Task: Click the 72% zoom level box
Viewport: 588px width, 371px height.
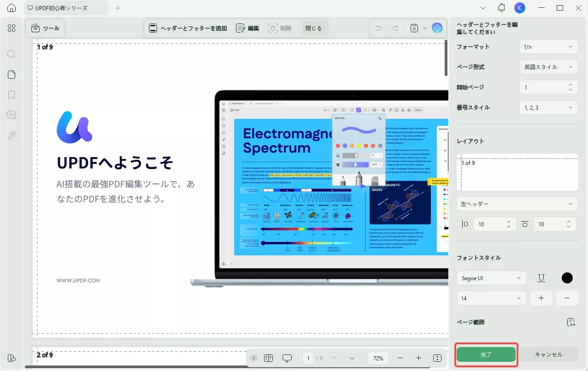Action: tap(378, 358)
